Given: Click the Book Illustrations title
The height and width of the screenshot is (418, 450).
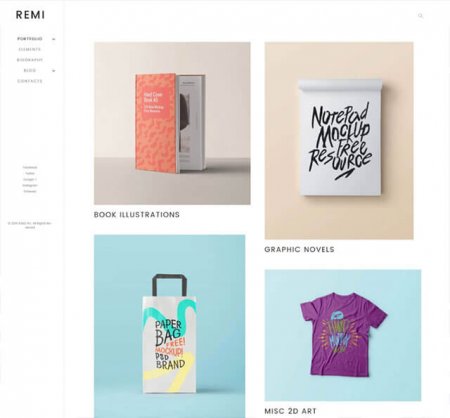Looking at the screenshot, I should (x=137, y=215).
